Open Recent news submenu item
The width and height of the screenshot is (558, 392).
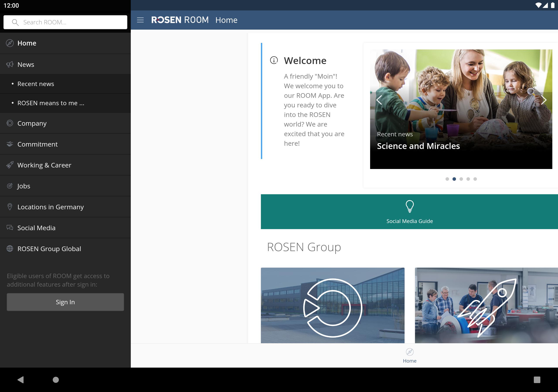click(65, 84)
